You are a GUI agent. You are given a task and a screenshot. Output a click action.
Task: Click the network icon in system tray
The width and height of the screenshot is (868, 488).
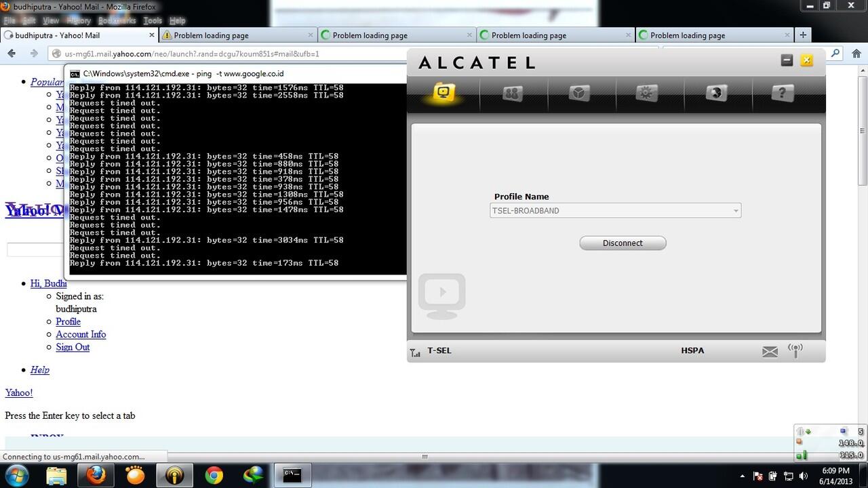(787, 476)
